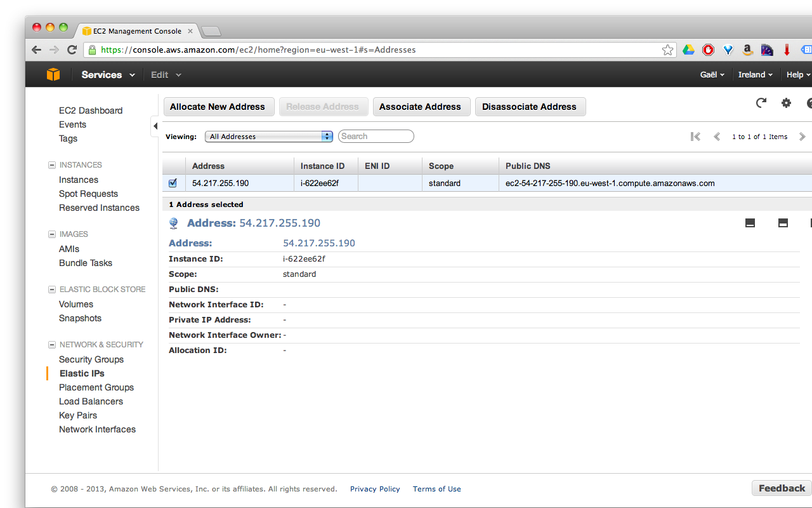The height and width of the screenshot is (508, 812).
Task: Open the Ireland region selector
Action: (x=756, y=74)
